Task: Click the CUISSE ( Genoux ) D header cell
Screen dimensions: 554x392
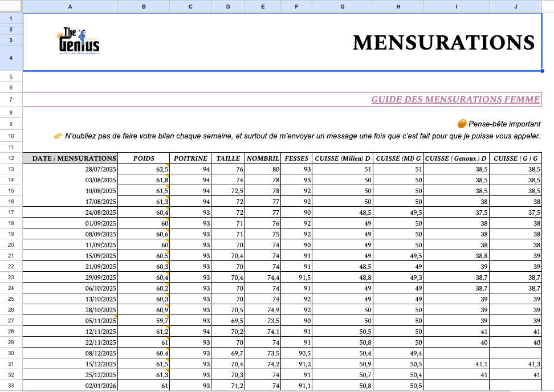Action: coord(457,158)
